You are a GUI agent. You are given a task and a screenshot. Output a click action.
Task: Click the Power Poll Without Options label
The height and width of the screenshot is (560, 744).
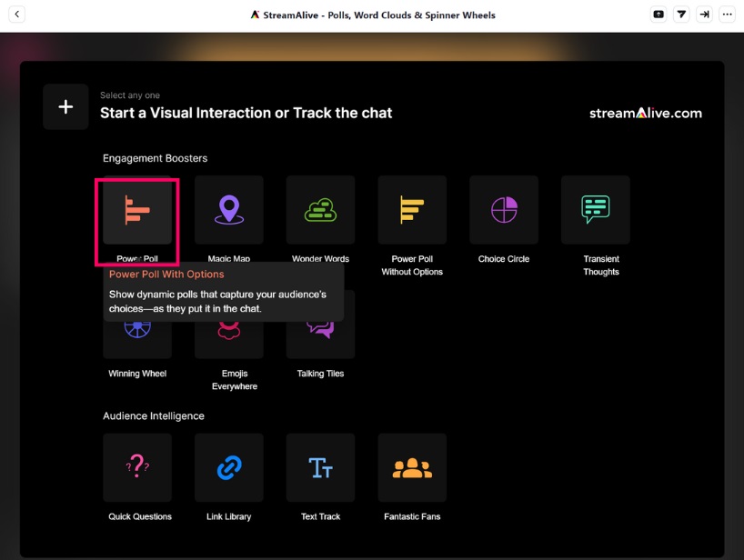tap(412, 265)
